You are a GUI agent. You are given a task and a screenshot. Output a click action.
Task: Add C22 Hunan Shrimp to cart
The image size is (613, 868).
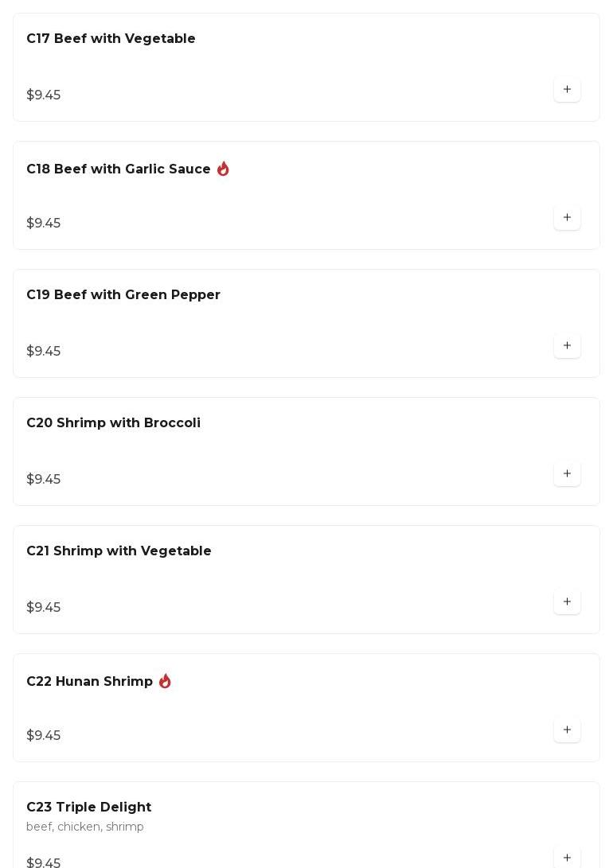[x=567, y=730]
